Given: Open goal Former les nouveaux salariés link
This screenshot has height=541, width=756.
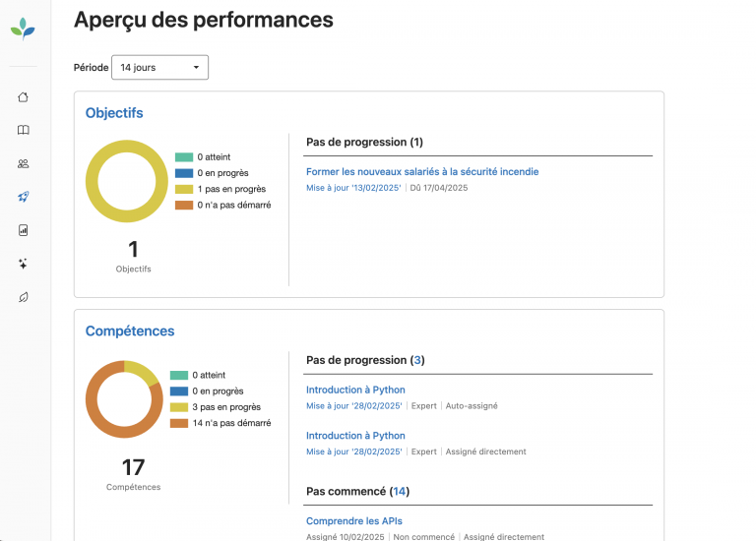Looking at the screenshot, I should pyautogui.click(x=422, y=171).
